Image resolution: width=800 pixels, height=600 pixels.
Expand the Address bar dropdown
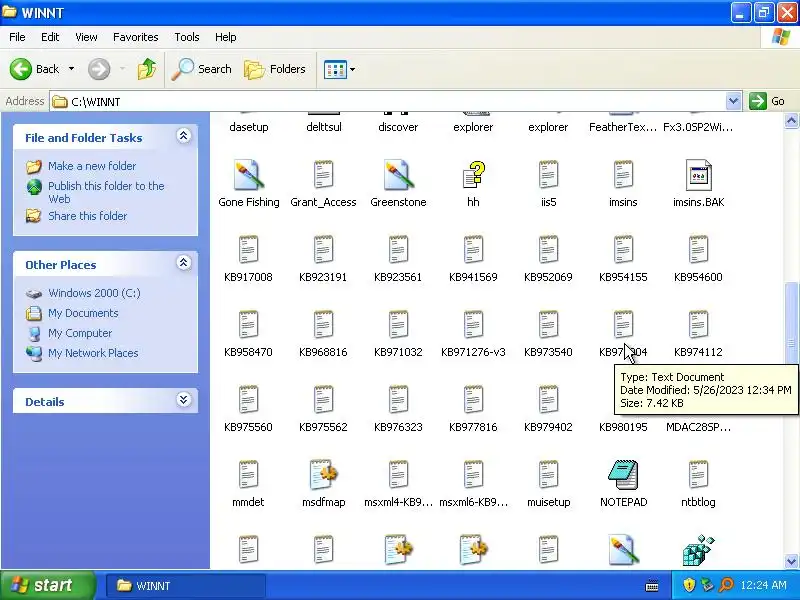[x=733, y=101]
